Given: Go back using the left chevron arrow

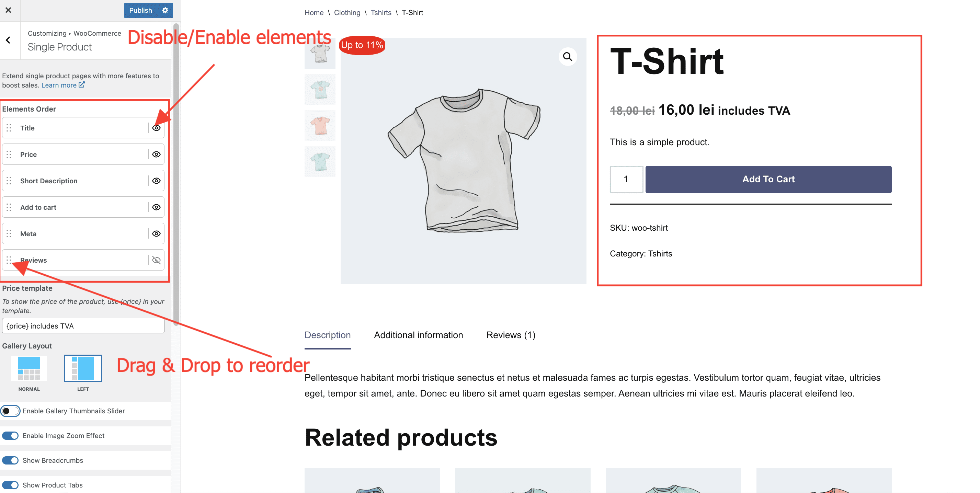Looking at the screenshot, I should (8, 40).
